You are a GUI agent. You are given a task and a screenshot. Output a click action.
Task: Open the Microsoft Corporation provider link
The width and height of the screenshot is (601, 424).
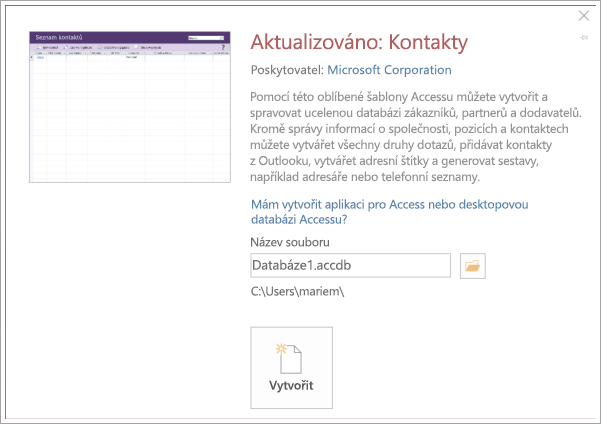[x=389, y=70]
